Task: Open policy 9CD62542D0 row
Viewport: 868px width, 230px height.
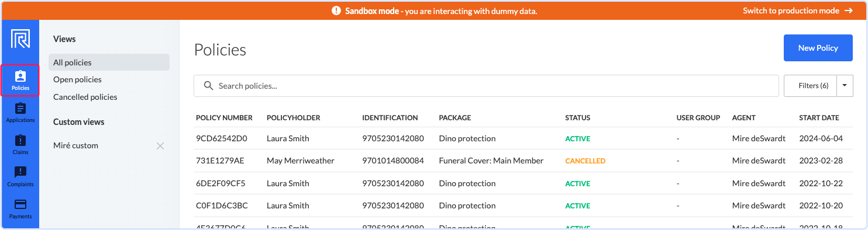Action: click(x=523, y=139)
